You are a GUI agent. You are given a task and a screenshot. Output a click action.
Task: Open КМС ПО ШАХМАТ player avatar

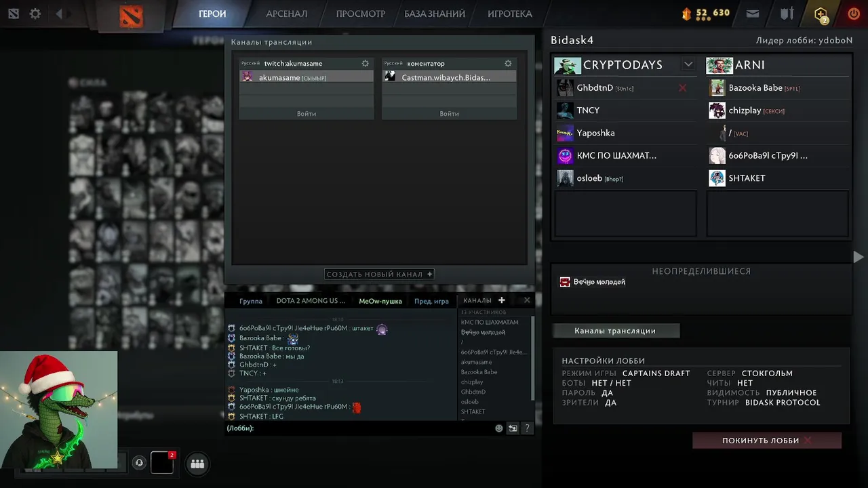point(565,156)
